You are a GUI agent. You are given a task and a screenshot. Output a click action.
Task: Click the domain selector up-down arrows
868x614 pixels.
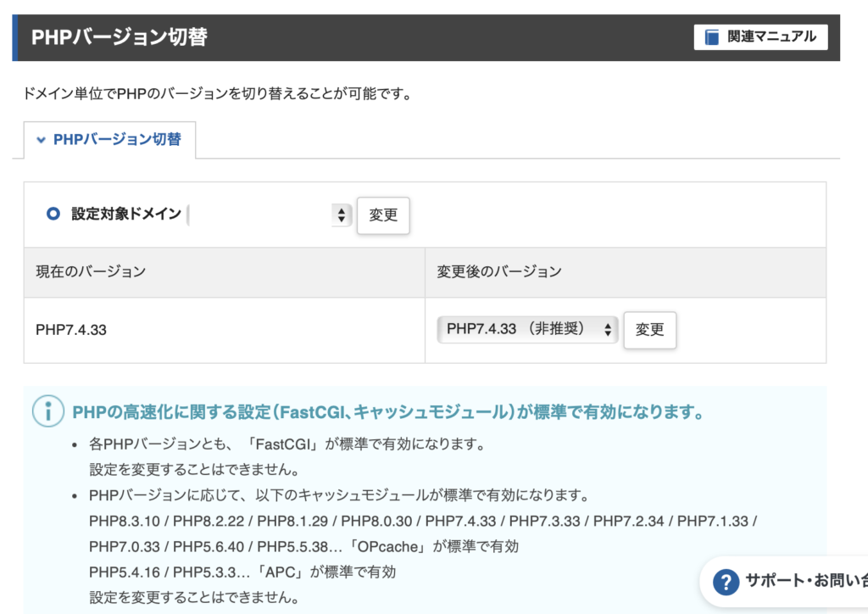(341, 215)
